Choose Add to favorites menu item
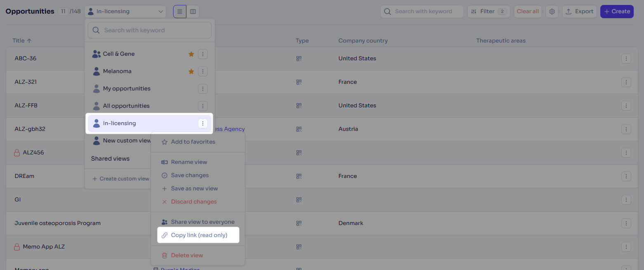The width and height of the screenshot is (644, 270). click(x=193, y=142)
